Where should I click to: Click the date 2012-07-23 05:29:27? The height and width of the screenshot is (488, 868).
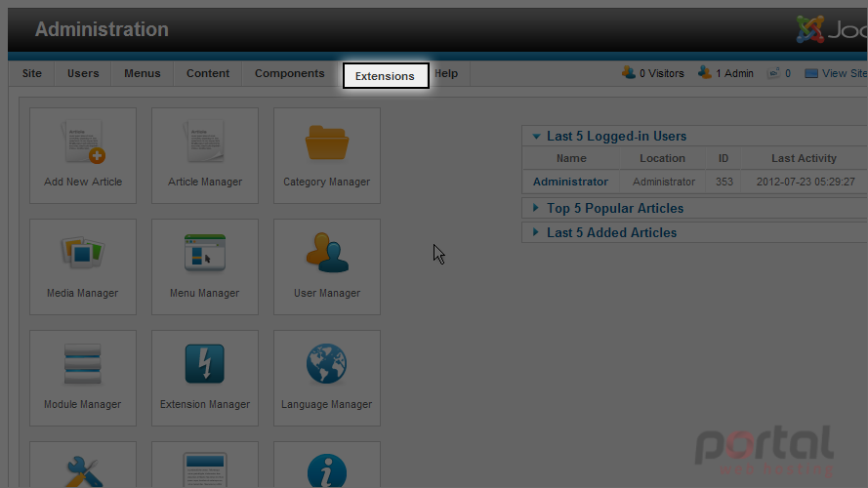click(x=806, y=182)
